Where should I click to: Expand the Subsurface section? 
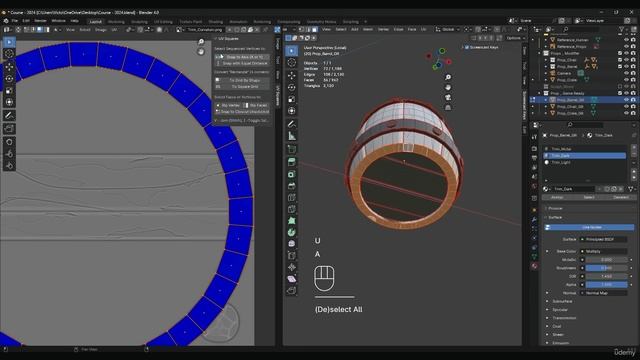pos(561,301)
